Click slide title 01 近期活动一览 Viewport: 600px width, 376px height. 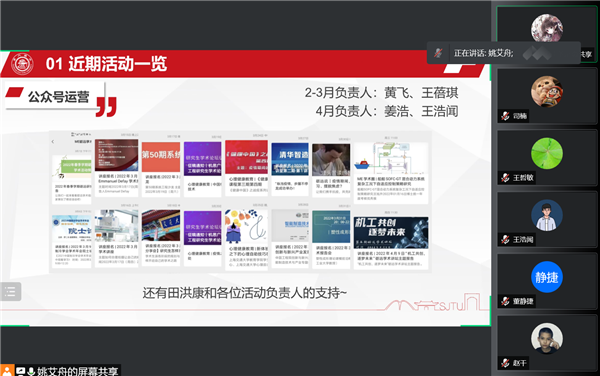pyautogui.click(x=106, y=63)
